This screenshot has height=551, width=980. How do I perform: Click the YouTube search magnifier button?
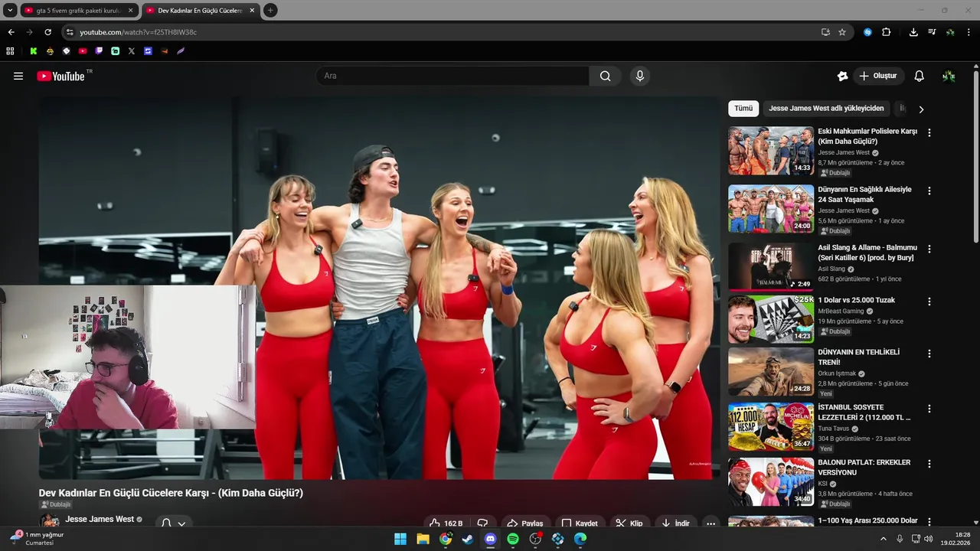[x=606, y=76]
